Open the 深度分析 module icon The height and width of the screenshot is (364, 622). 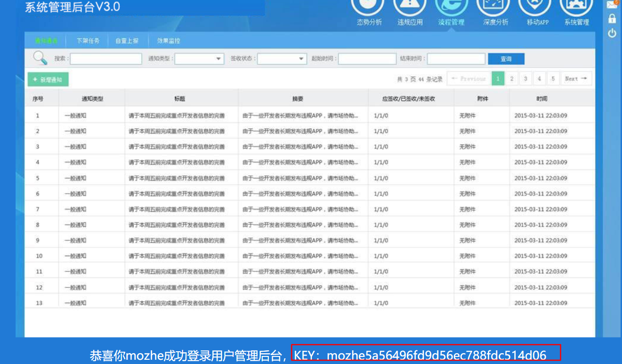(493, 7)
